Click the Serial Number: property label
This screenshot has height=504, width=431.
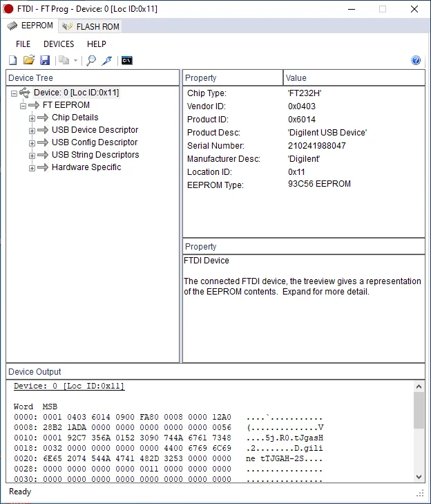pyautogui.click(x=215, y=146)
